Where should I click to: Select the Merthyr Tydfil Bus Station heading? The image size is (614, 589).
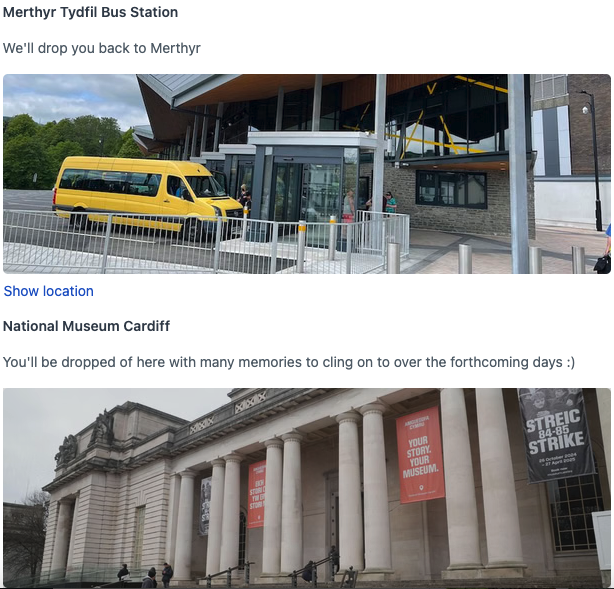coord(90,12)
